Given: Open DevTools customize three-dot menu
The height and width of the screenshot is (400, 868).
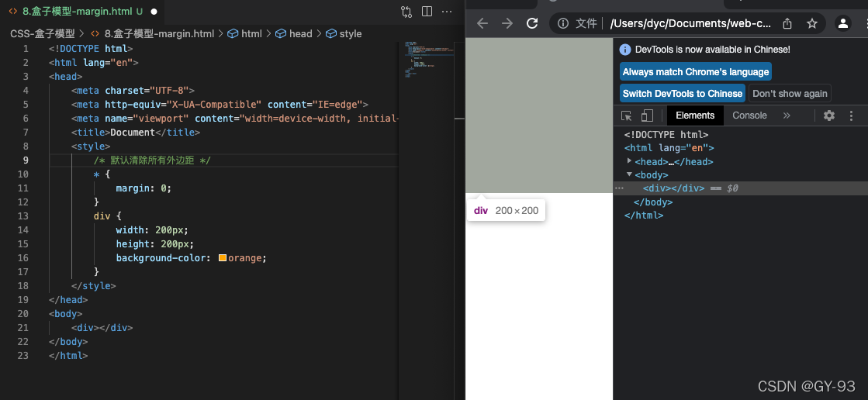Looking at the screenshot, I should coord(852,116).
